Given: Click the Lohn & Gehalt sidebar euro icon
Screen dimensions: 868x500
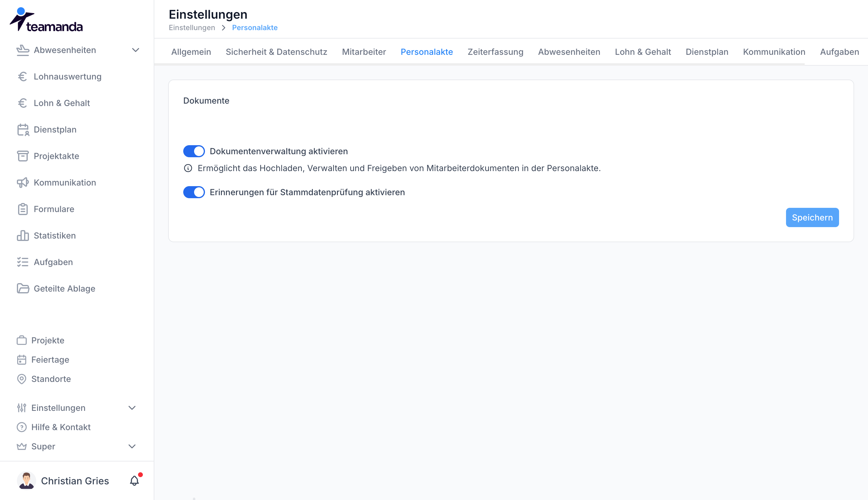Looking at the screenshot, I should point(23,103).
